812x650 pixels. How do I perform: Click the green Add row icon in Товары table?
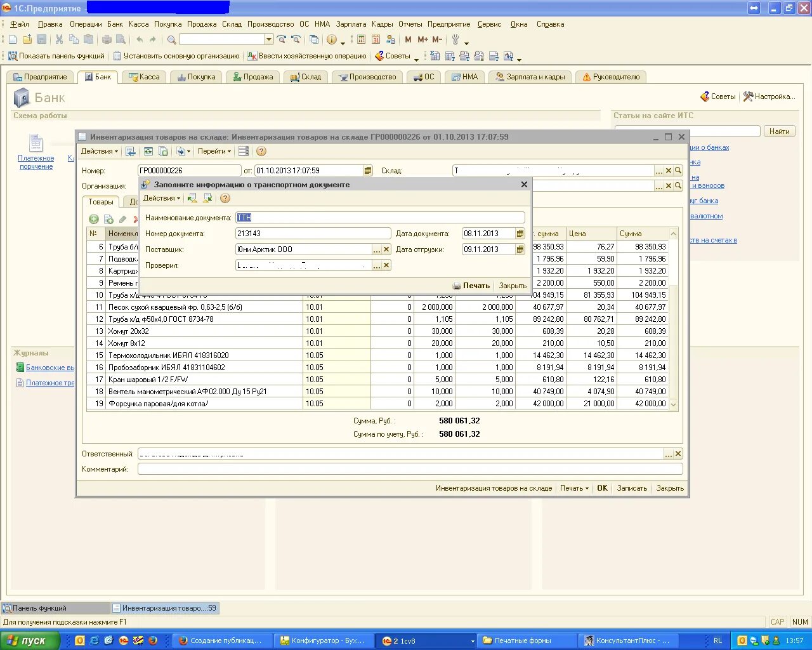click(x=94, y=219)
